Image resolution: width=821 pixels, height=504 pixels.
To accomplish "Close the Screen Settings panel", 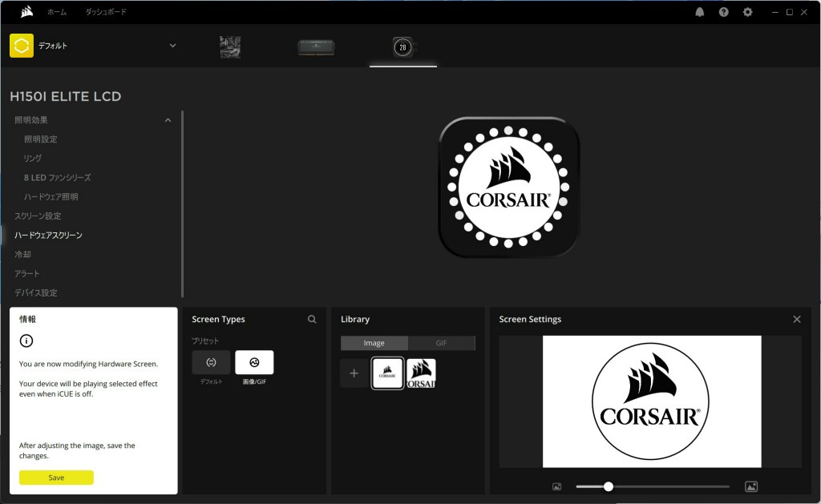I will pos(797,319).
